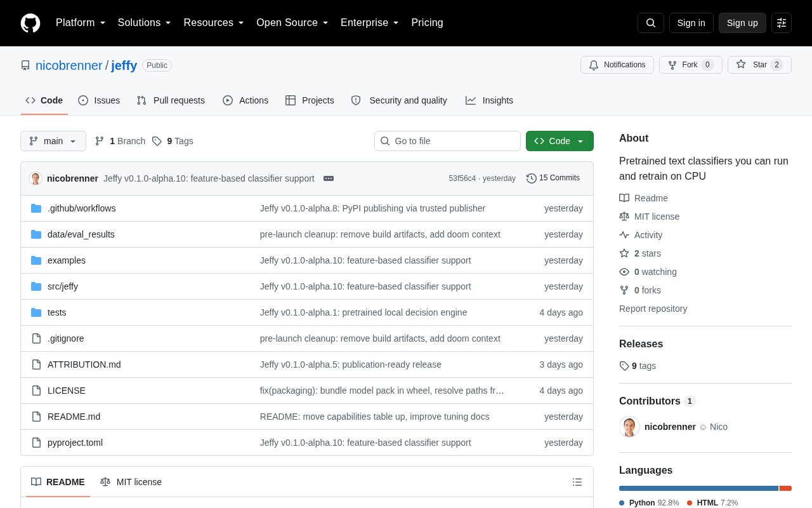This screenshot has height=508, width=812.
Task: Expand commit message ellipsis button
Action: pos(329,178)
